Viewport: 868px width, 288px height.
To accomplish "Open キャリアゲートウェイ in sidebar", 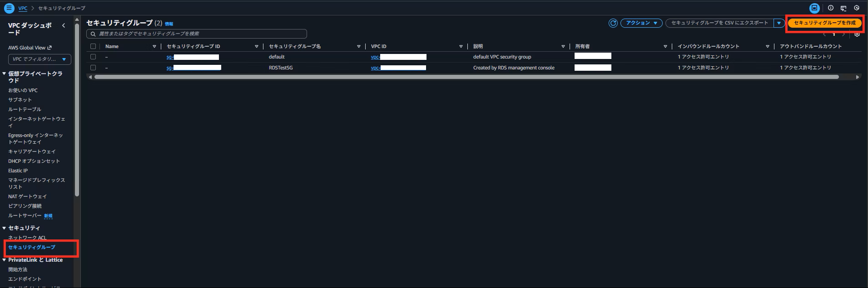I will [32, 151].
